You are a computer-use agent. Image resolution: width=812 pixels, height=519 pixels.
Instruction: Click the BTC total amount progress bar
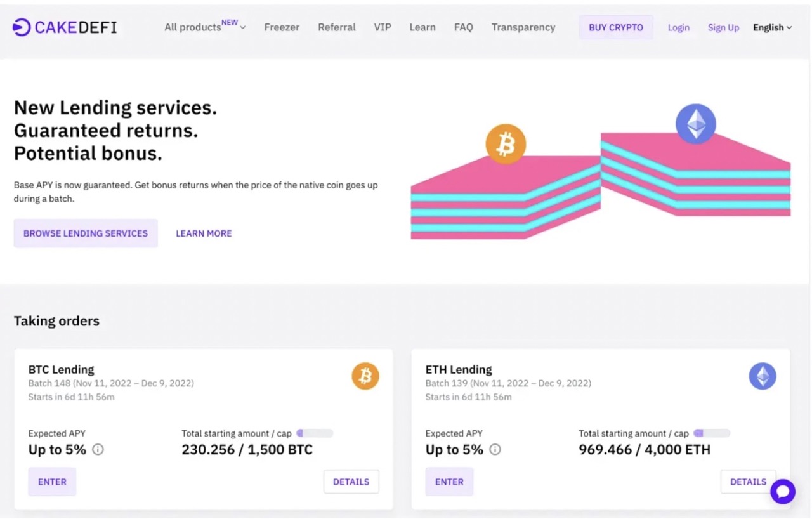tap(315, 433)
